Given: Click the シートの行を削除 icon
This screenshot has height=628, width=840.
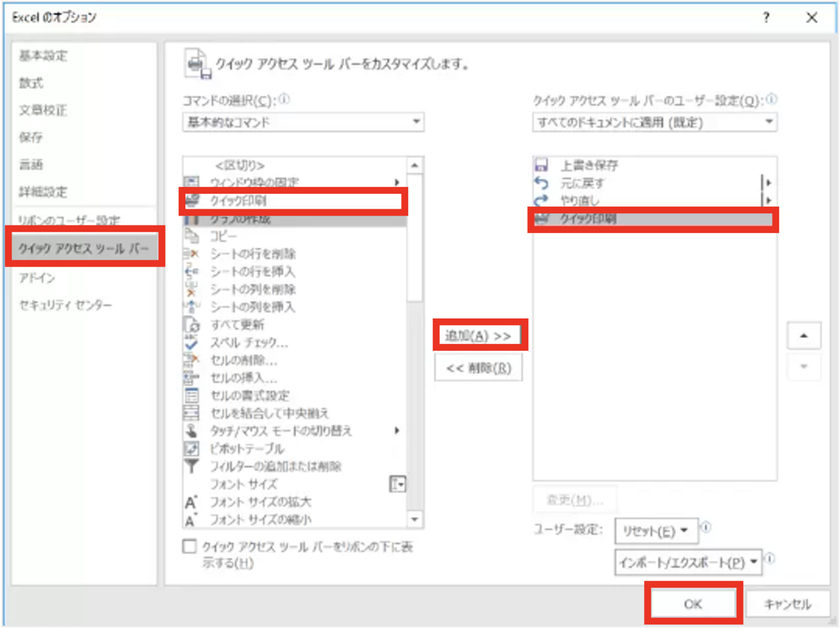Looking at the screenshot, I should tap(191, 254).
